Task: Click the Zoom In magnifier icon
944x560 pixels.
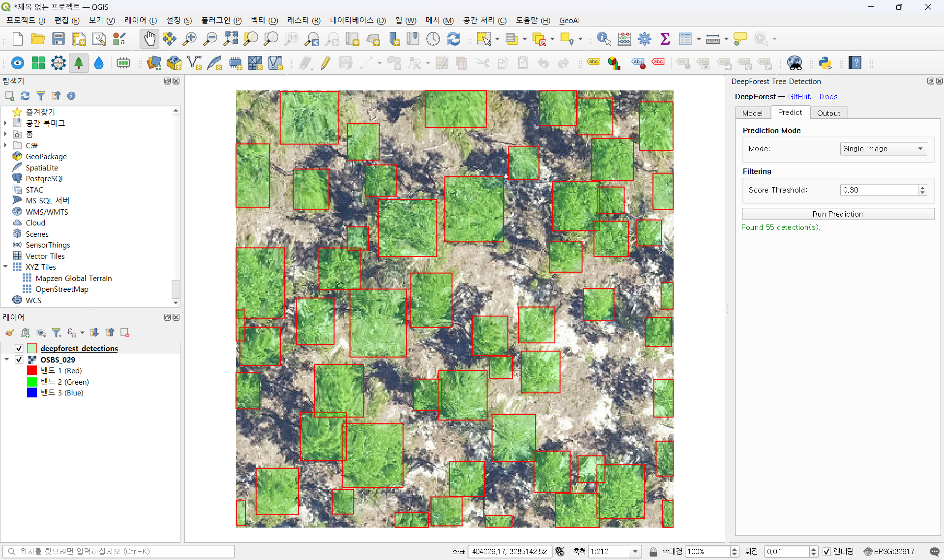Action: (x=190, y=39)
